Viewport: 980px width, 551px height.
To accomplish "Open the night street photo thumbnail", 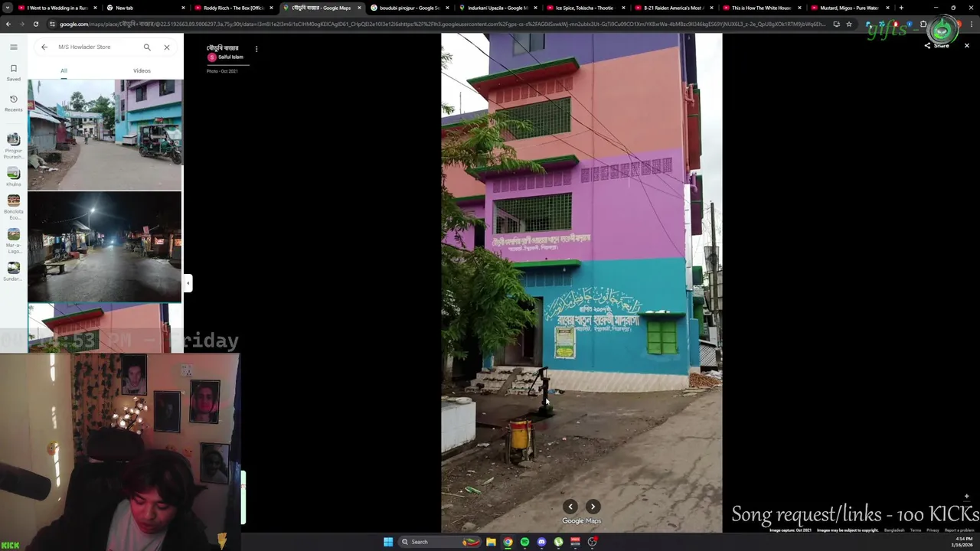I will coord(105,247).
